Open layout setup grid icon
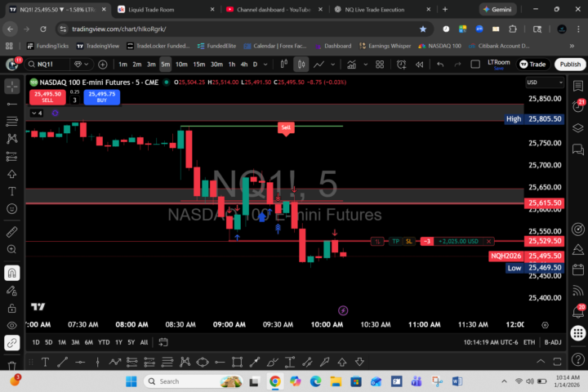 (380, 65)
